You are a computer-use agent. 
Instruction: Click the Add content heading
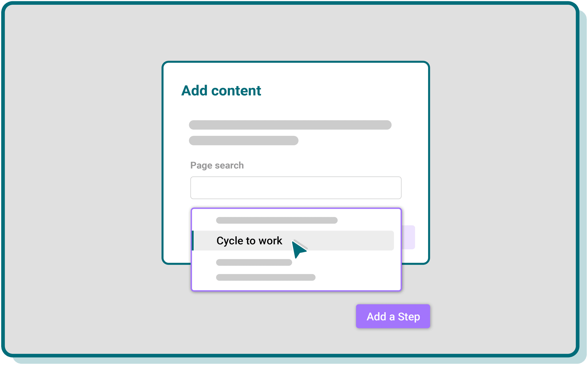[221, 90]
